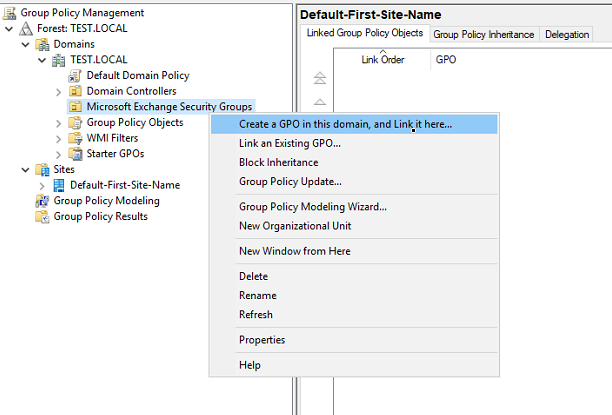The image size is (612, 415).
Task: Collapse the TEST.LOCAL domain node
Action: coord(42,60)
